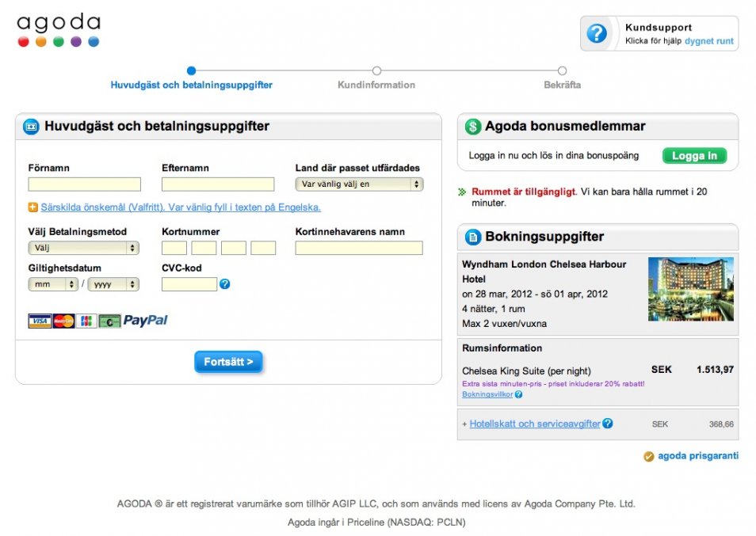Open Kundsupport question mark icon
Viewport: 756px width, 536px height.
pyautogui.click(x=597, y=33)
